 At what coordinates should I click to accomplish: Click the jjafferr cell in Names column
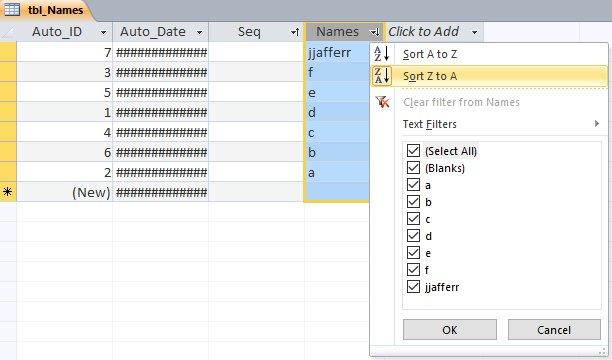[x=337, y=52]
